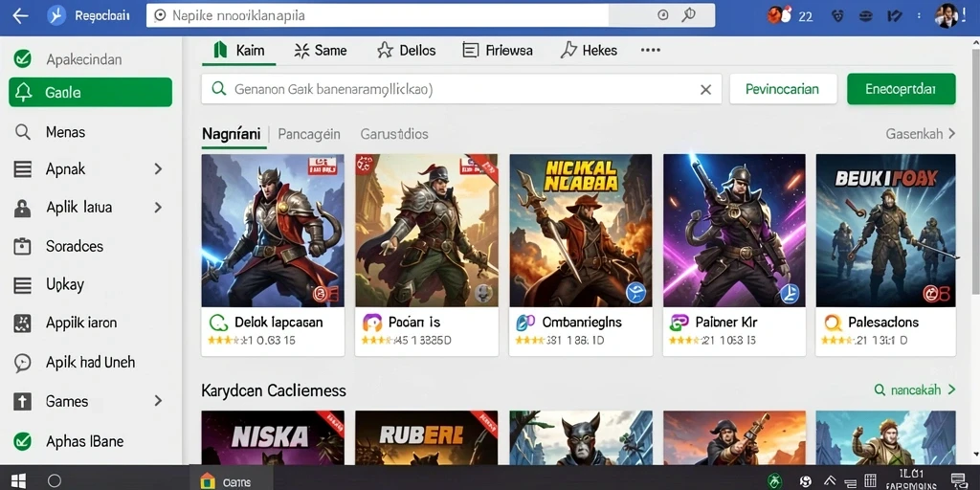Open the Gasenkah link with arrow

point(921,134)
